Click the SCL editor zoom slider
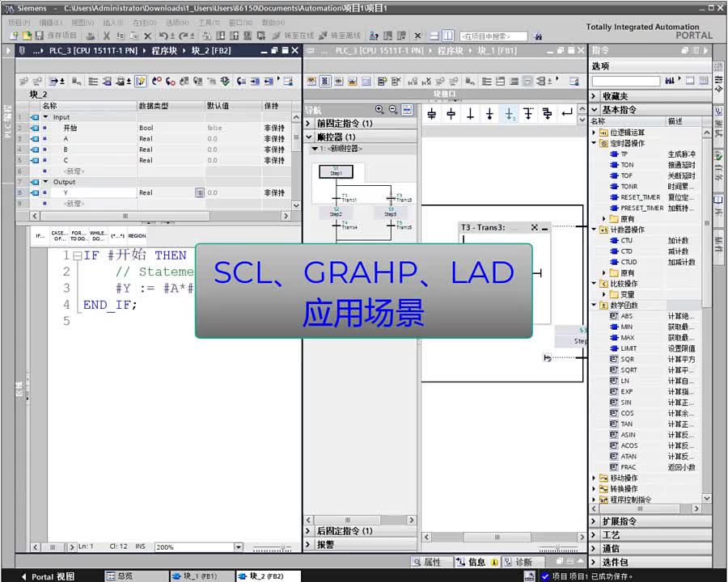Screen dimensions: 728x582 (273, 548)
